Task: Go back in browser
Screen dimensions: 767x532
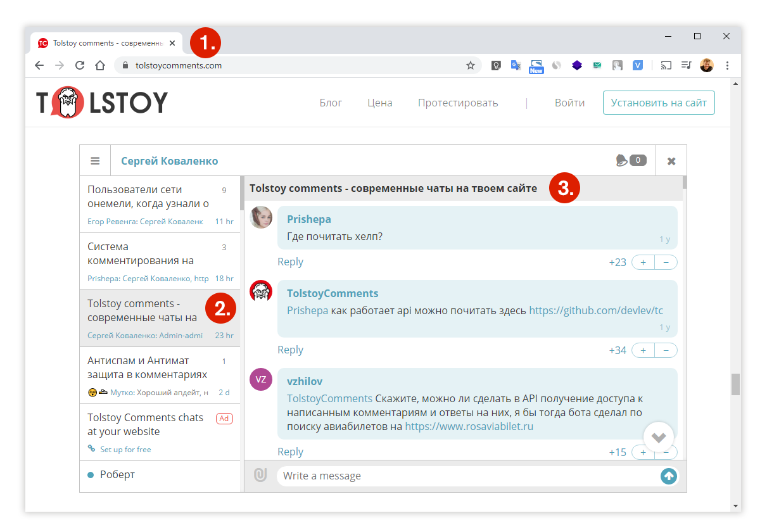Action: pos(39,65)
